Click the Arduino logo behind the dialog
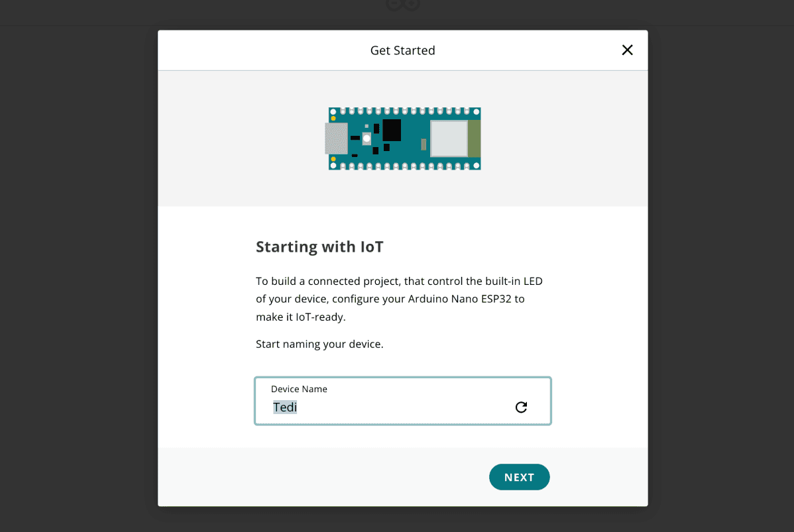 (x=402, y=5)
